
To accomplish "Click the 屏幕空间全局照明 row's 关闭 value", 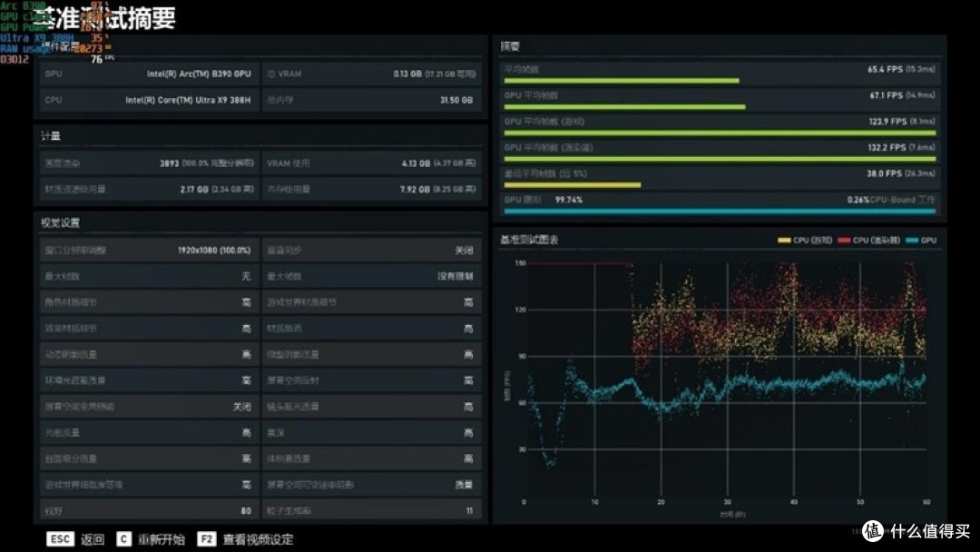I will tap(242, 407).
